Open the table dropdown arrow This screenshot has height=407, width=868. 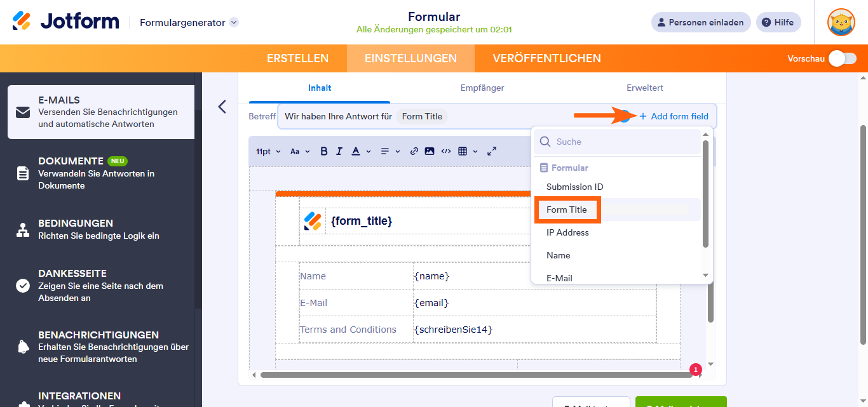(x=475, y=151)
